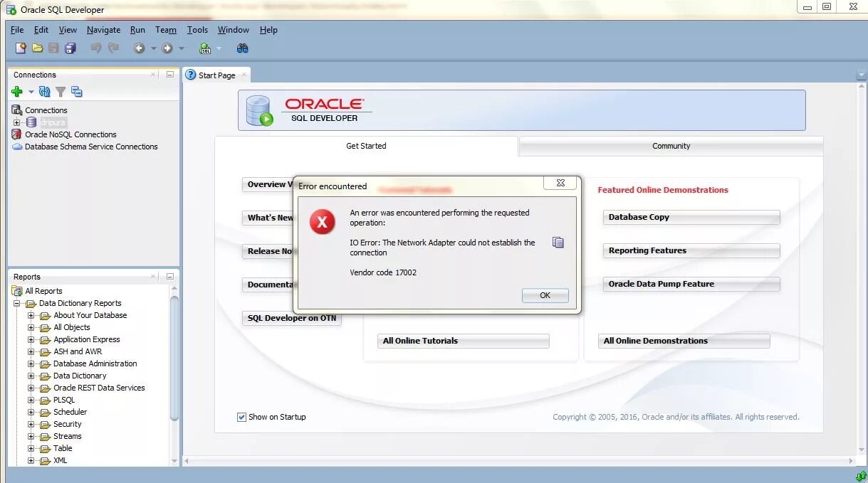Screen dimensions: 868x483
Task: Select the Get Started tab
Action: coord(366,146)
